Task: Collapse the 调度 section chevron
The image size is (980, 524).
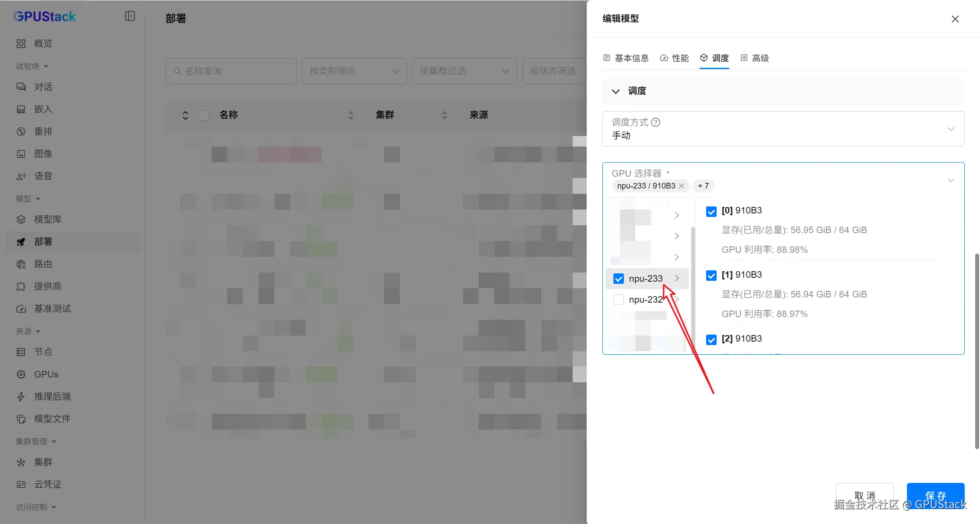Action: [x=616, y=91]
